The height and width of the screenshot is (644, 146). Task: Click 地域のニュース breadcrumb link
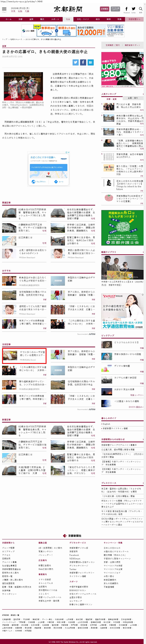coord(16,39)
